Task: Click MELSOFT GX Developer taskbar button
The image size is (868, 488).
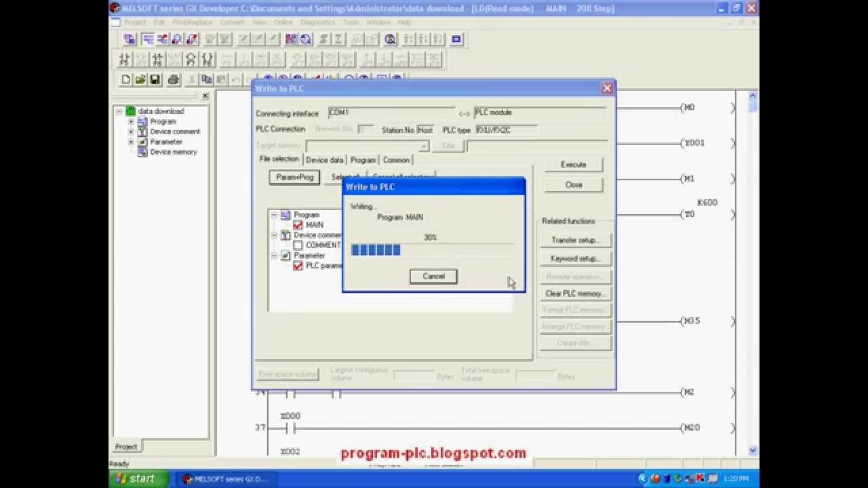Action: tap(226, 479)
